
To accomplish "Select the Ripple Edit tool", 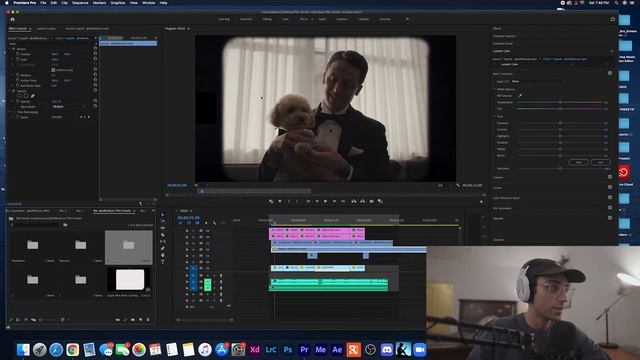I will pos(163,228).
